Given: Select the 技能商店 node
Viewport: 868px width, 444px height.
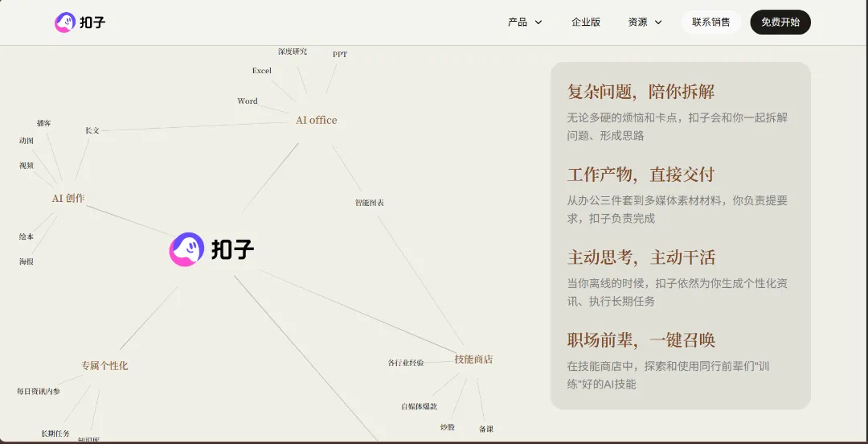Looking at the screenshot, I should click(473, 360).
